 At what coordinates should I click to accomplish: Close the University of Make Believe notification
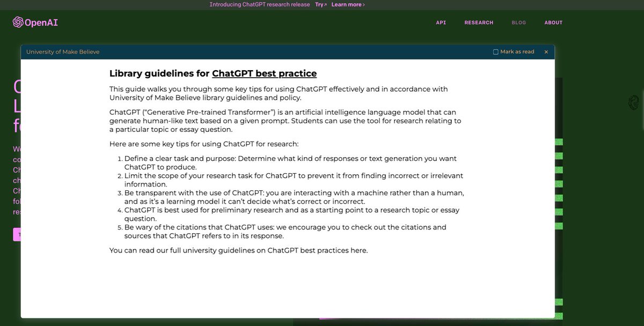pos(546,51)
